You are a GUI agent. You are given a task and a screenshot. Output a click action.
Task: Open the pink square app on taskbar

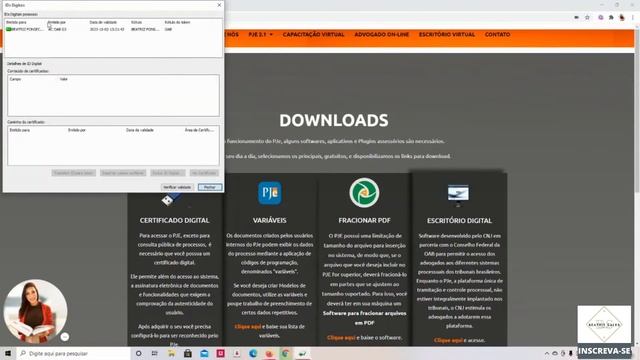(220, 353)
